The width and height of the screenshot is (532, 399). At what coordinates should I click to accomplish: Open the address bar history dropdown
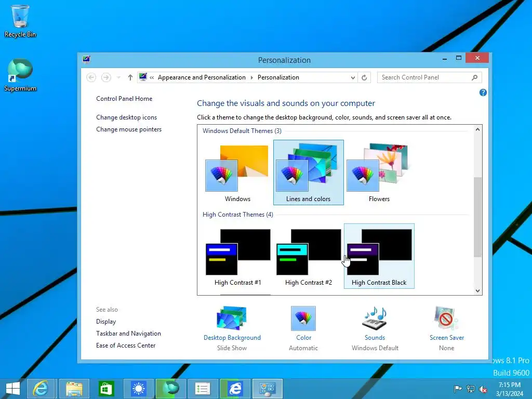(353, 78)
